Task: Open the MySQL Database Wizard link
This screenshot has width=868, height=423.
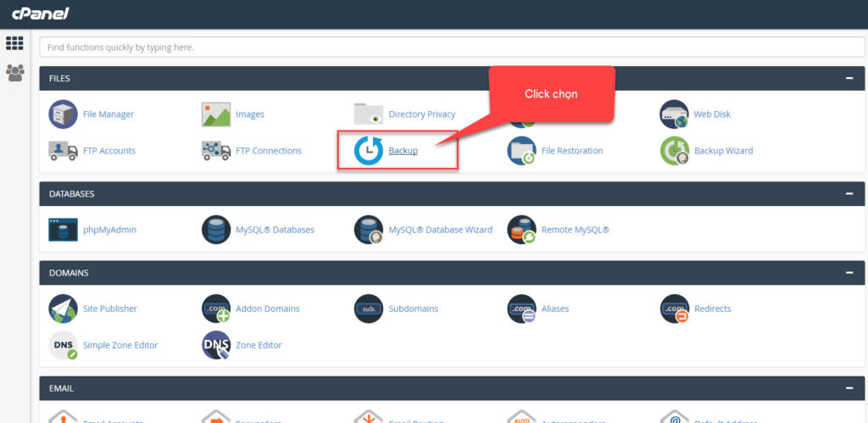Action: (440, 229)
